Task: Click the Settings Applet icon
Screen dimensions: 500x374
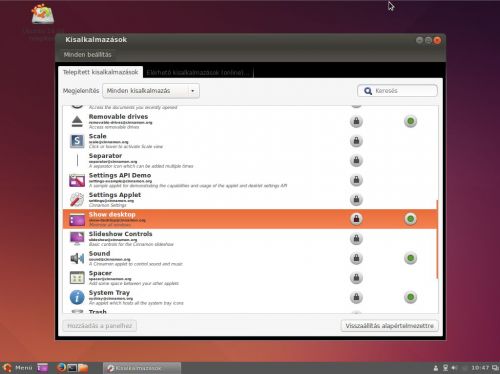Action: (77, 199)
